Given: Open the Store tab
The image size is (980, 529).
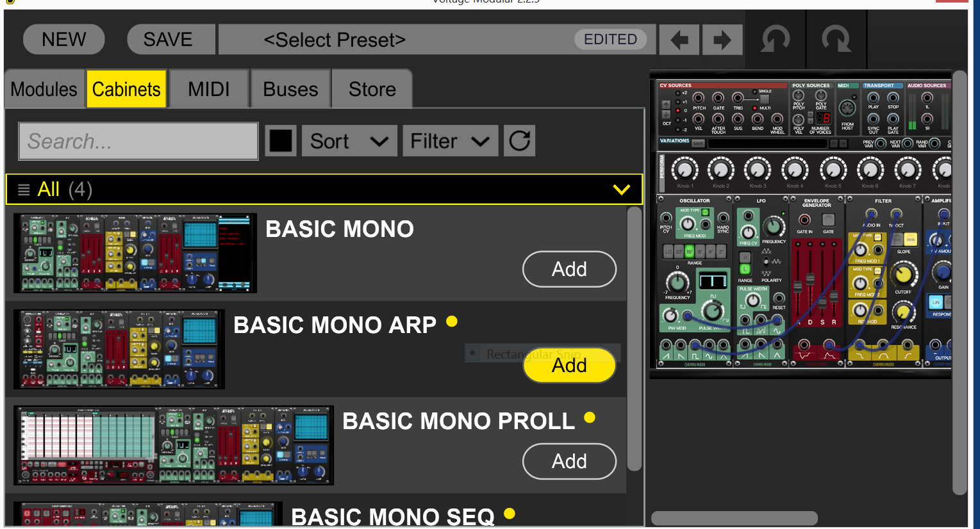Looking at the screenshot, I should point(372,89).
